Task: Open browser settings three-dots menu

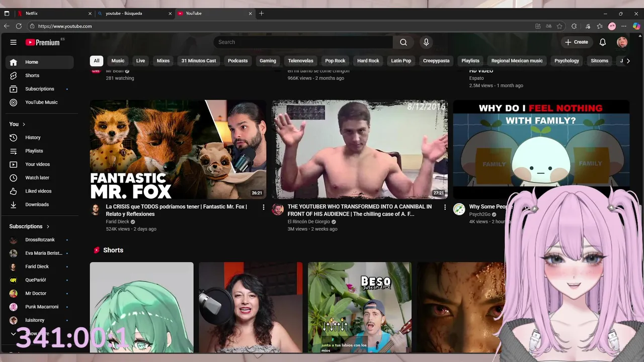Action: pos(624,26)
